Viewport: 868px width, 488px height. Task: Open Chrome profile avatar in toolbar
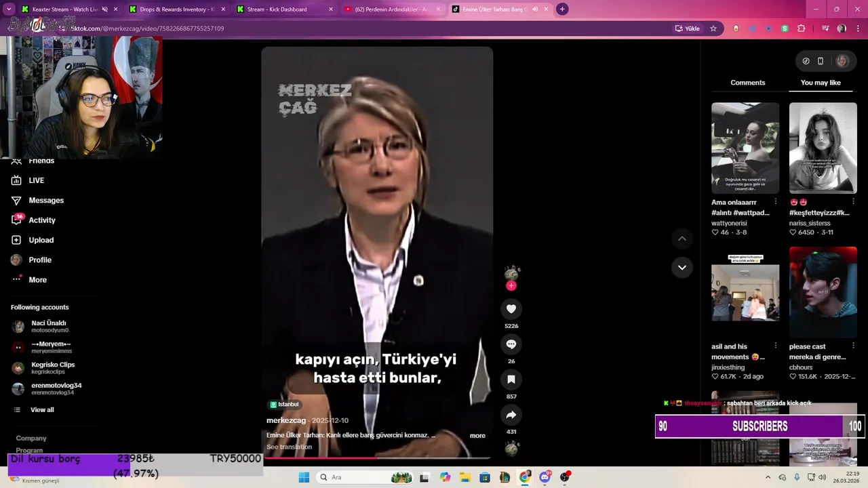coord(842,28)
